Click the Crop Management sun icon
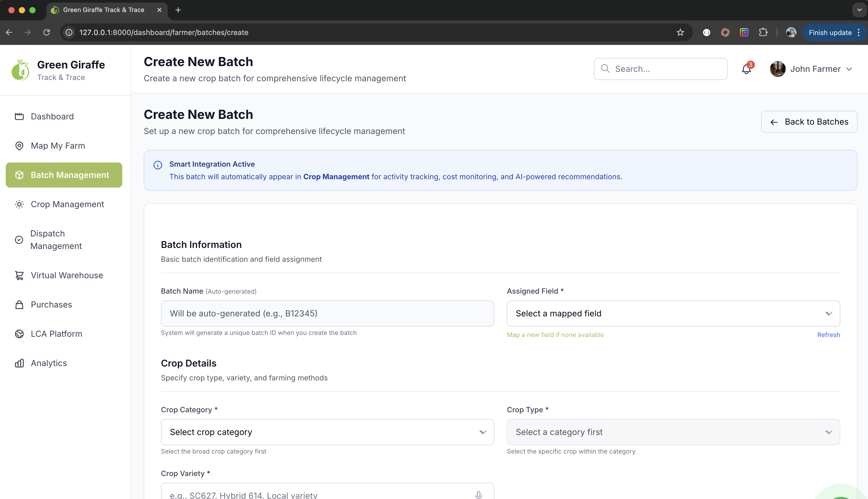The image size is (868, 499). point(19,204)
